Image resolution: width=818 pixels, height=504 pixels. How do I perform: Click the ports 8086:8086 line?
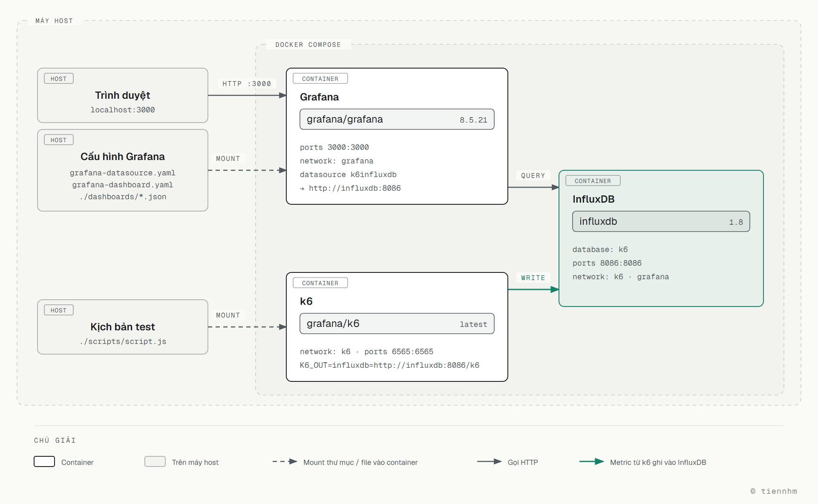coord(607,263)
